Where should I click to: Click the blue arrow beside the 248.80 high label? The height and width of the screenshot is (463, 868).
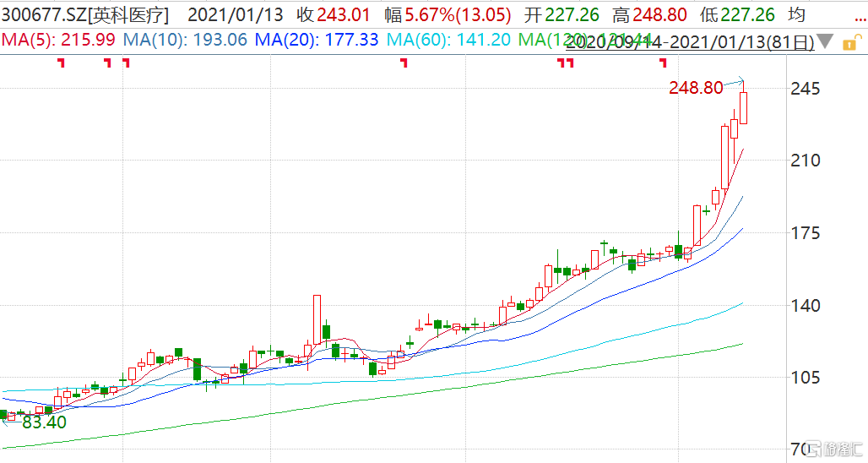tap(737, 81)
